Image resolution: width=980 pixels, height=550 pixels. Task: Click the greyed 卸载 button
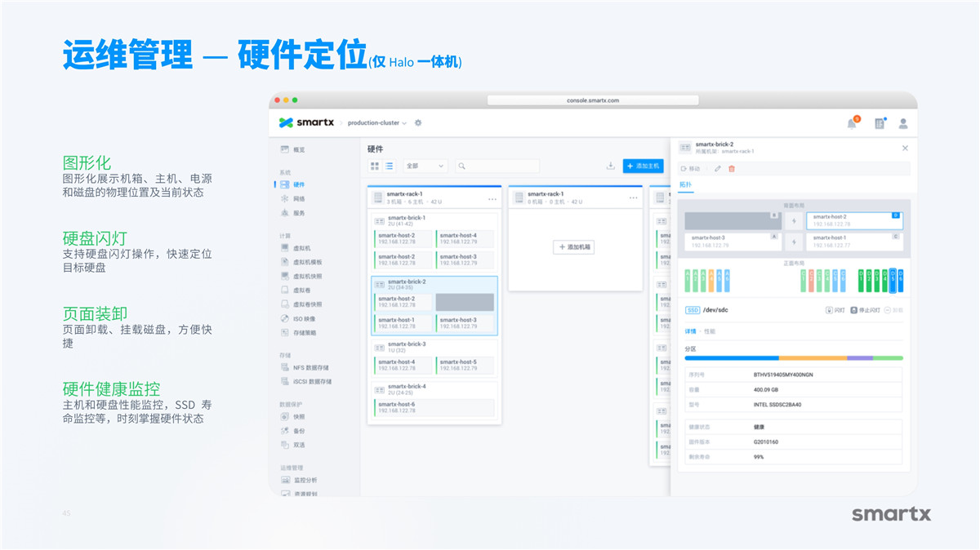[894, 310]
